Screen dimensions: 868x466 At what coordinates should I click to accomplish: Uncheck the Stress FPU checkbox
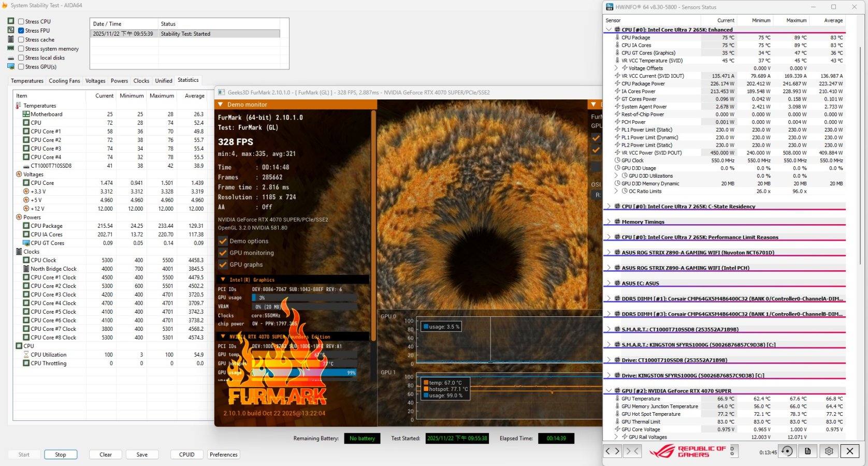[21, 31]
